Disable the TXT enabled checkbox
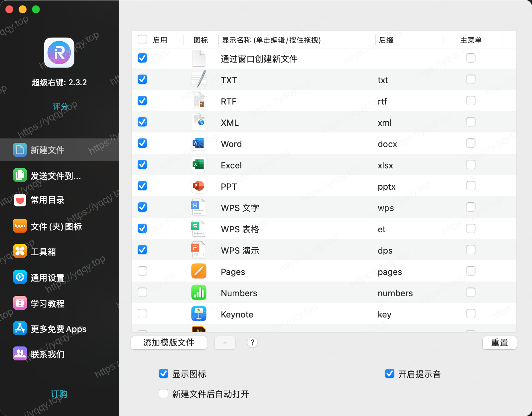This screenshot has width=532, height=416. [x=142, y=80]
